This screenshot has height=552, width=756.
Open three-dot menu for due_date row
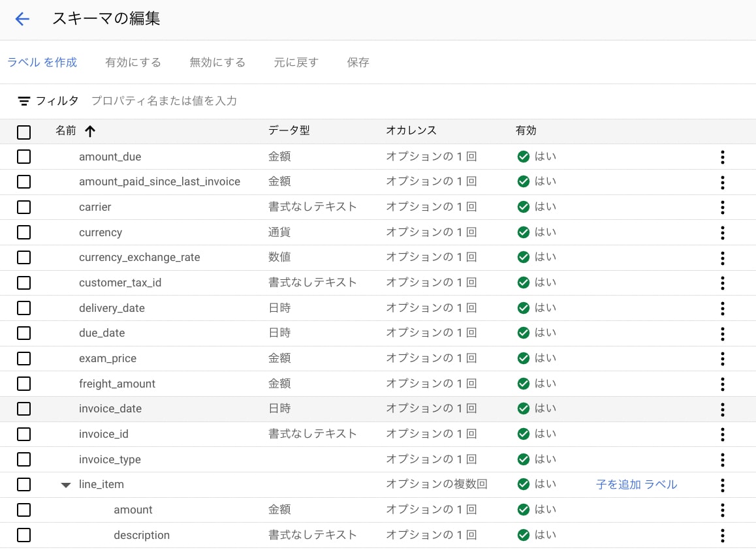(x=722, y=334)
